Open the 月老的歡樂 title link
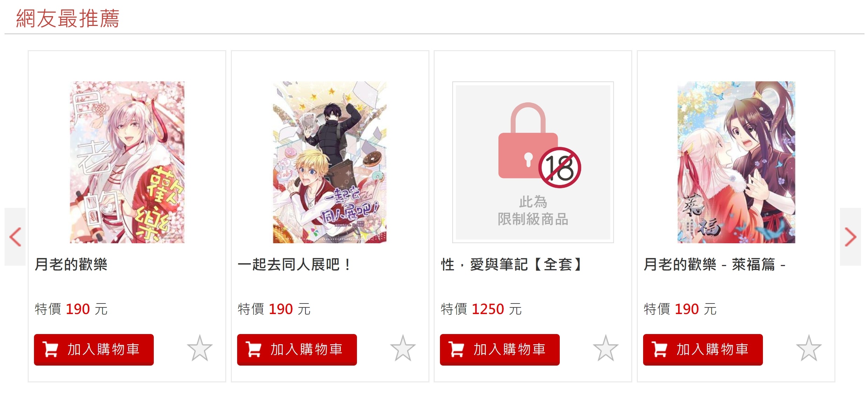The width and height of the screenshot is (868, 408). [71, 264]
